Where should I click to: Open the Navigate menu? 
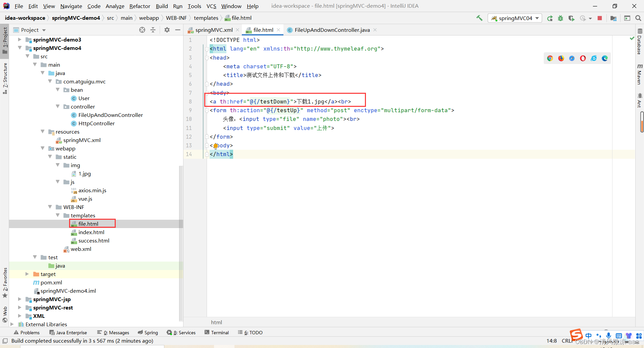[x=71, y=6]
